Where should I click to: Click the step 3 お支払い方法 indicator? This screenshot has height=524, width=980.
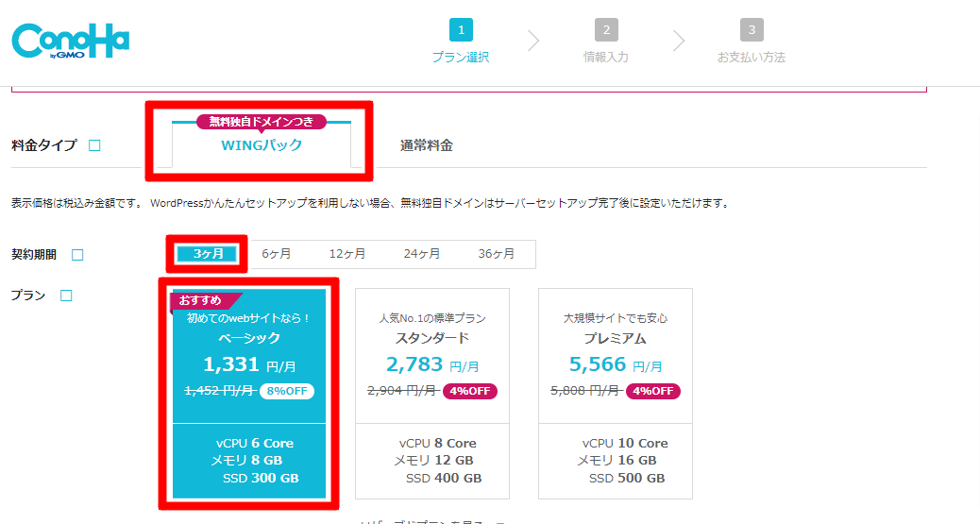pyautogui.click(x=751, y=42)
